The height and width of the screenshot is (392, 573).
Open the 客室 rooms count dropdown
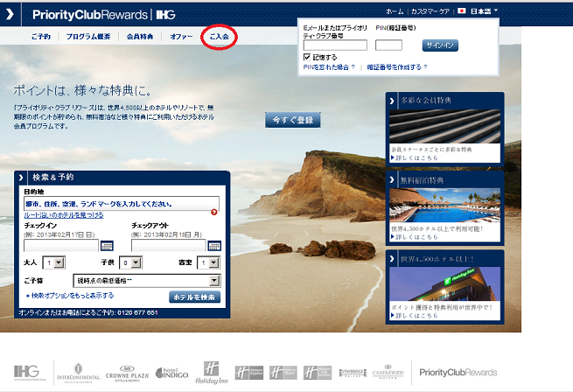(x=209, y=262)
